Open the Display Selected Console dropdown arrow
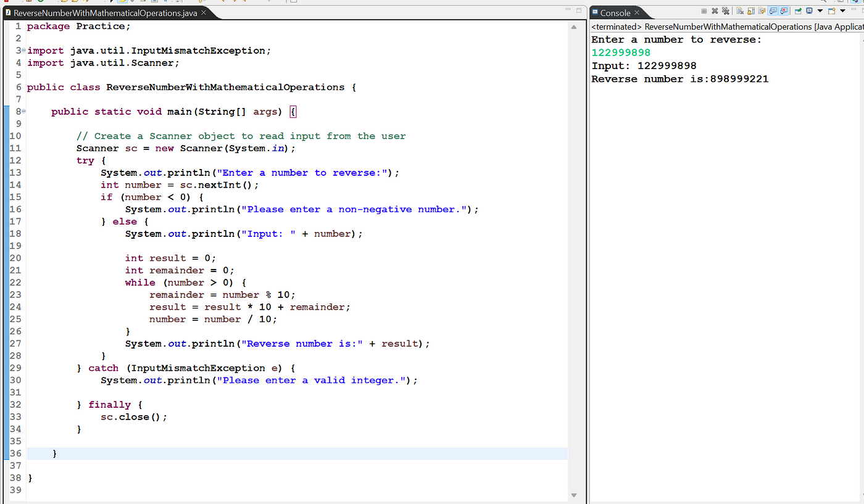The height and width of the screenshot is (504, 864). 820,11
